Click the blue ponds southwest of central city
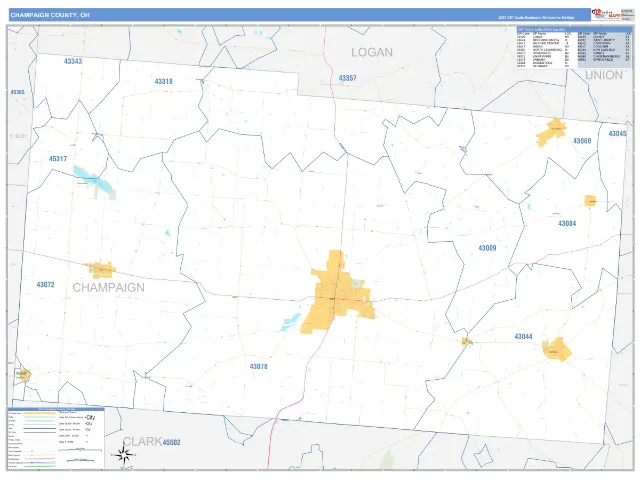This screenshot has width=640, height=480. pos(291,322)
